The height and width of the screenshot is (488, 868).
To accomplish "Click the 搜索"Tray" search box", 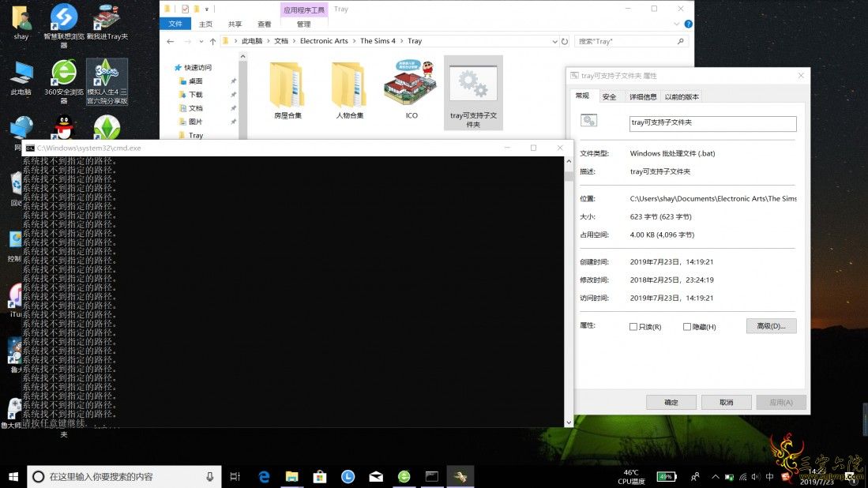I will point(630,42).
